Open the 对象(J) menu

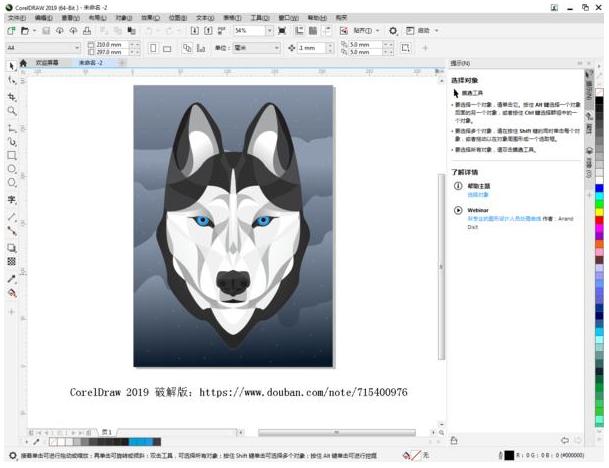point(124,18)
